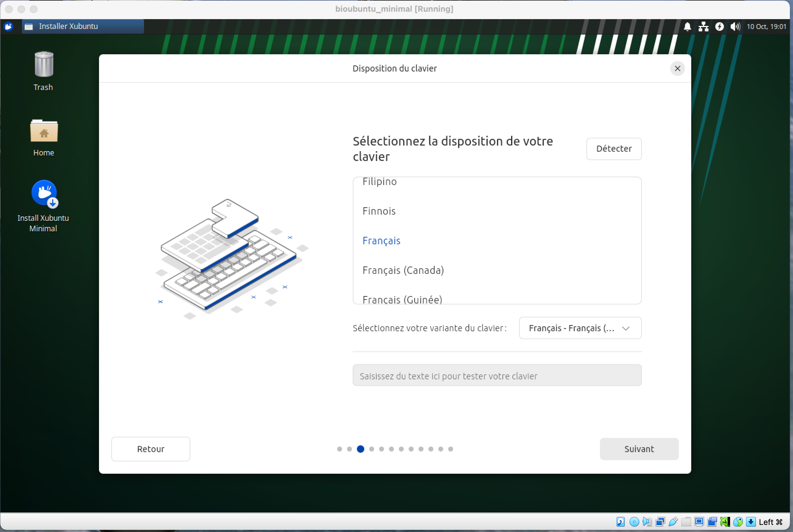Open the volume speaker icon
The width and height of the screenshot is (793, 532).
coord(735,27)
